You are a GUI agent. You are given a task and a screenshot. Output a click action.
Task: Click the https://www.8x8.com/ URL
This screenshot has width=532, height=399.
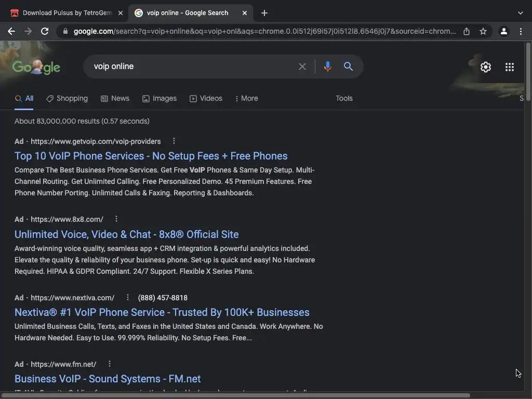pyautogui.click(x=67, y=220)
